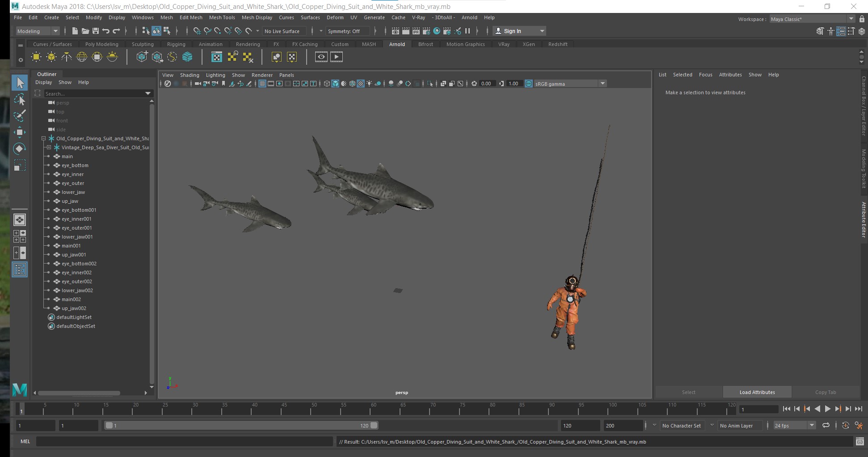Toggle sRGB gamma view transform button
Image resolution: width=868 pixels, height=457 pixels.
pyautogui.click(x=529, y=84)
